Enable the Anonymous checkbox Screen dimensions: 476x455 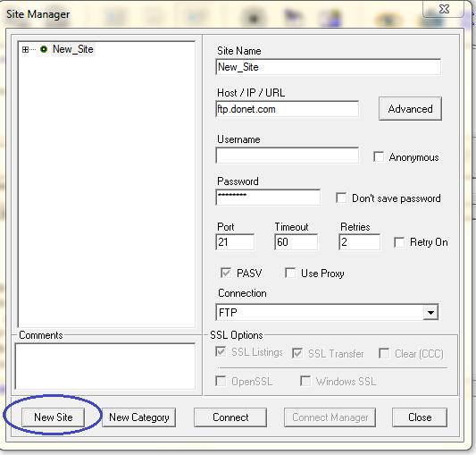(379, 156)
